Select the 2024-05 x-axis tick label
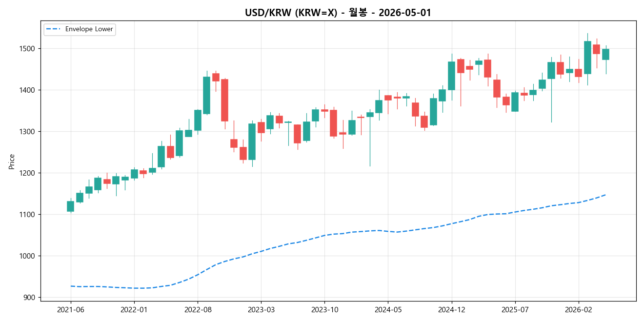 388,309
